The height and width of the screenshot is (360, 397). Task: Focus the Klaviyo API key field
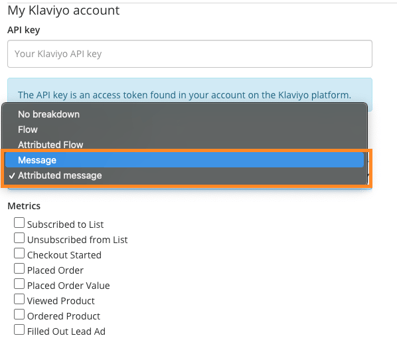tap(190, 54)
